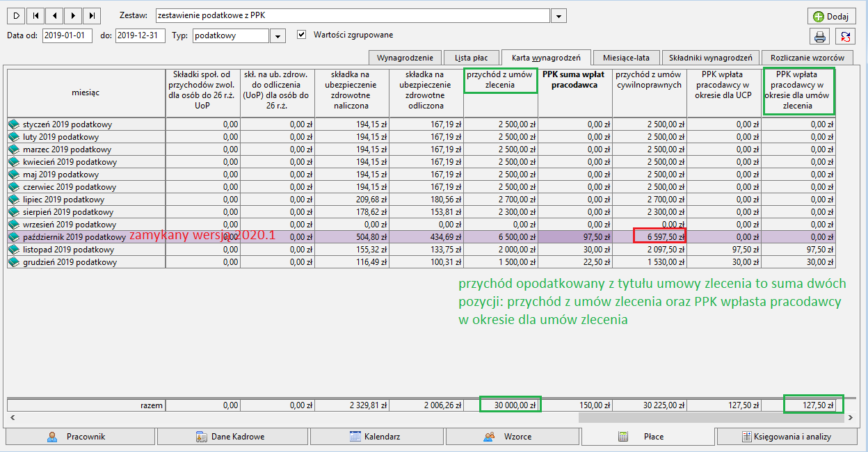This screenshot has width=868, height=452.
Task: Open the Zestaw dropdown arrow
Action: point(559,16)
